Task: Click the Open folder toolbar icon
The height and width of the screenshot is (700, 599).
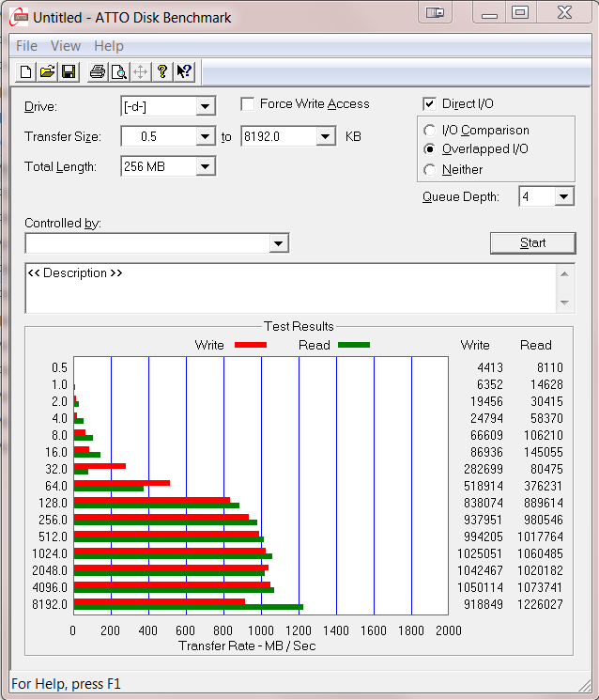Action: [47, 72]
